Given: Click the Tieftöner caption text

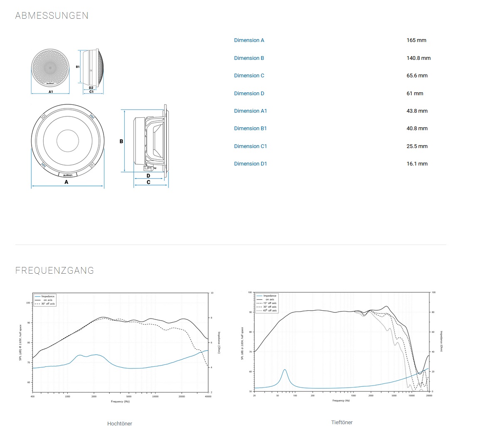Looking at the screenshot, I should click(342, 422).
